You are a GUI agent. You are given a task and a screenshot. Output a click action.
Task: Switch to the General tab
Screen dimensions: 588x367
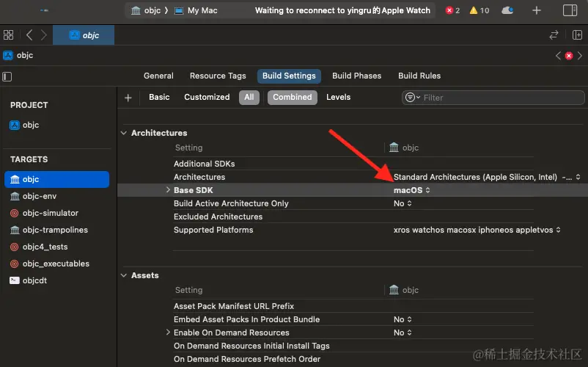pyautogui.click(x=158, y=76)
